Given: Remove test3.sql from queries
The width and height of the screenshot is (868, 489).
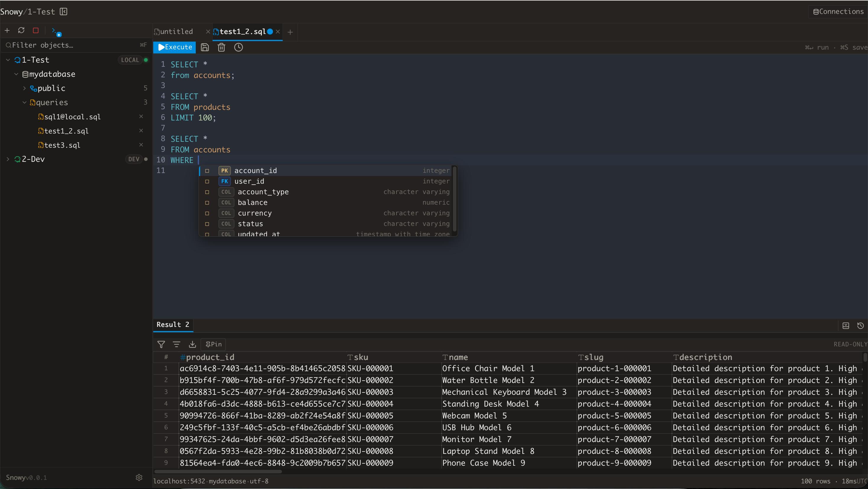Looking at the screenshot, I should pyautogui.click(x=141, y=145).
